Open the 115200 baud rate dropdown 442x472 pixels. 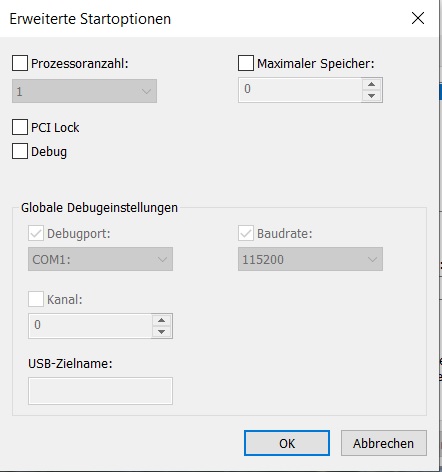(310, 259)
